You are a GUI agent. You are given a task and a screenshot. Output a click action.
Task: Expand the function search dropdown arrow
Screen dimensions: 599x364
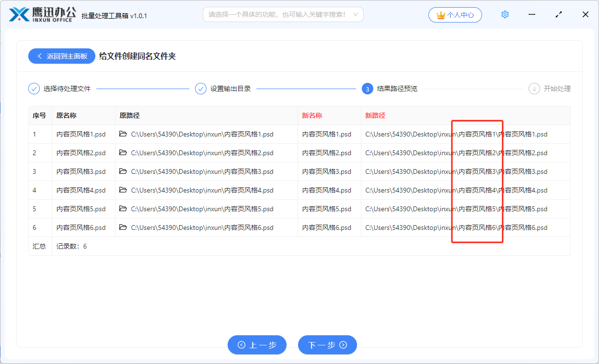356,14
